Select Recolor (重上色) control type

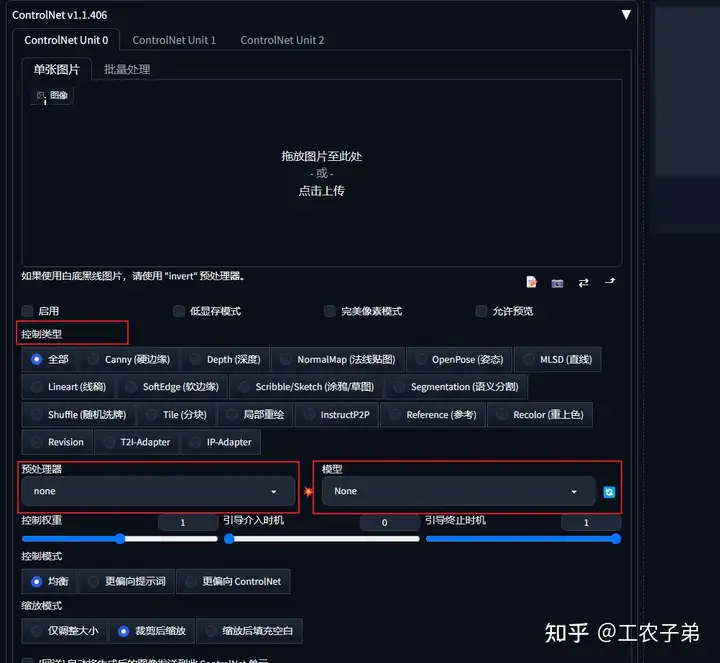tap(540, 415)
